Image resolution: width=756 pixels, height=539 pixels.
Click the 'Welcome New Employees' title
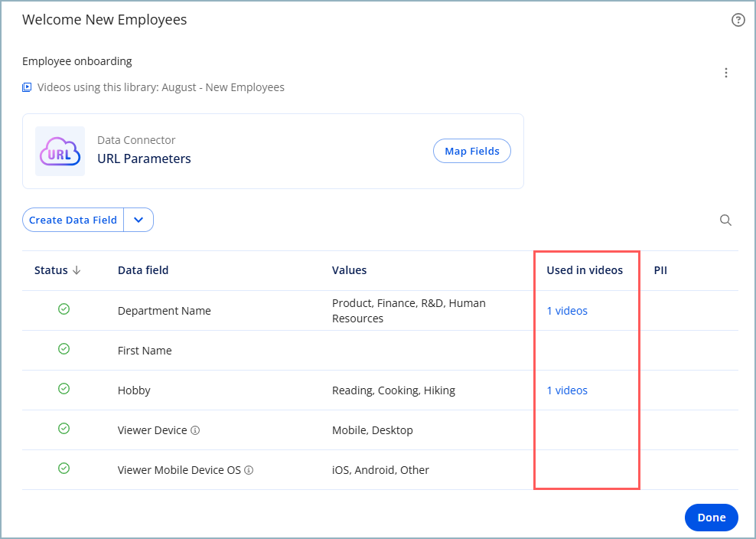tap(105, 20)
